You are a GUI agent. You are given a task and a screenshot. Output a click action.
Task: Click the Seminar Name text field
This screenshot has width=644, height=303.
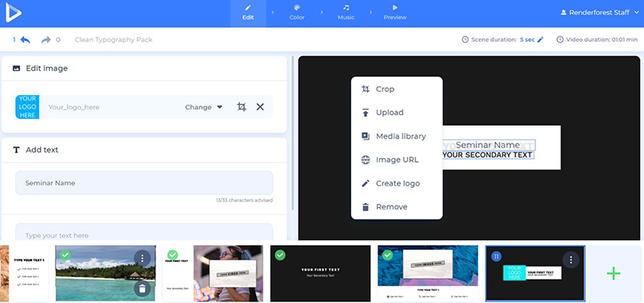pos(144,183)
